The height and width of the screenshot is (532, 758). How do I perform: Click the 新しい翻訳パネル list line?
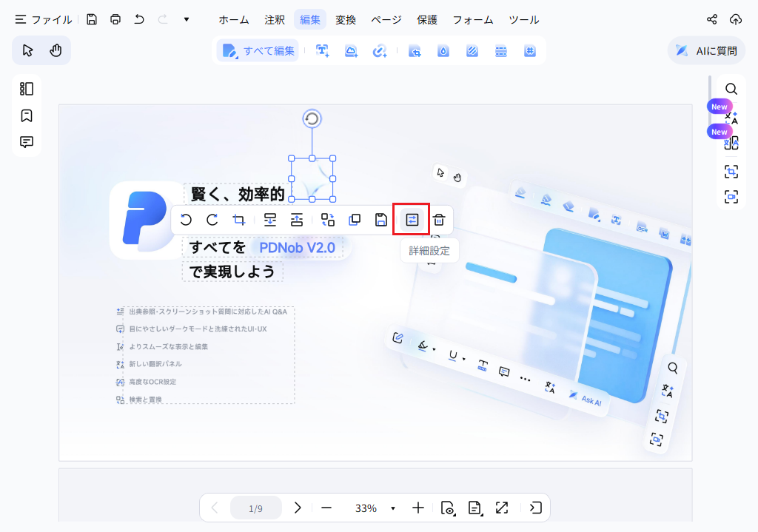[155, 364]
